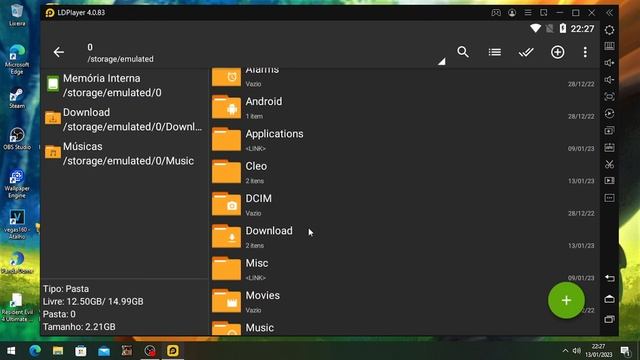Open the Android folder

[404, 108]
